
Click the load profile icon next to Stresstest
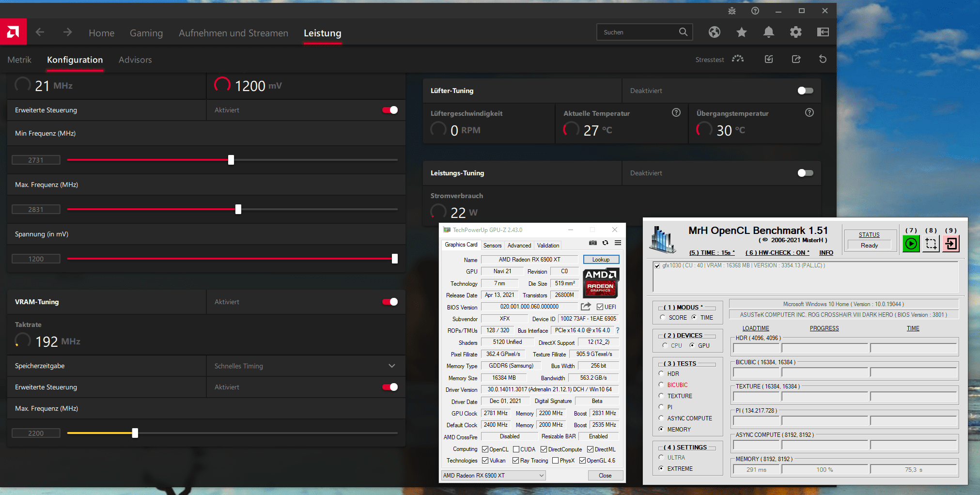point(768,59)
